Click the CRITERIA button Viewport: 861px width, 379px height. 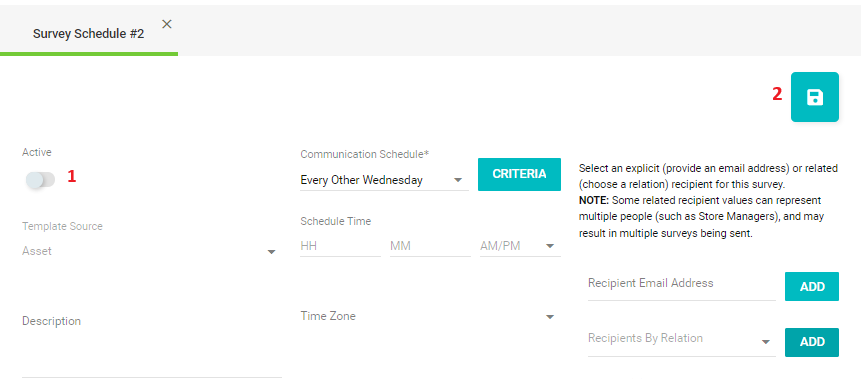tap(519, 174)
